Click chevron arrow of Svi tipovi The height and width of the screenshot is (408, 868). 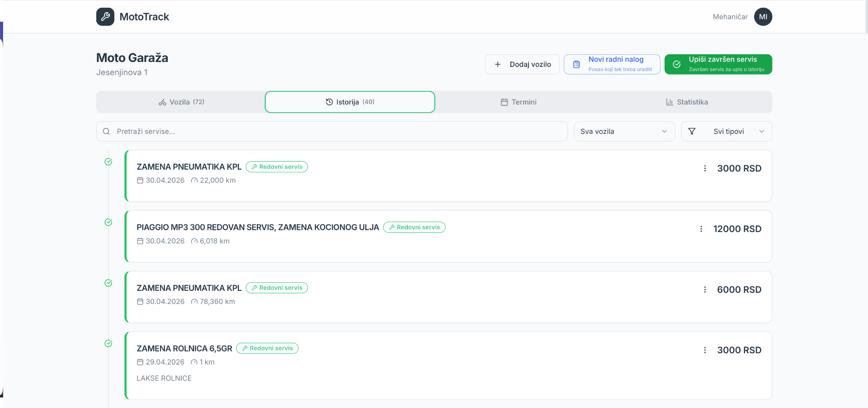(762, 132)
